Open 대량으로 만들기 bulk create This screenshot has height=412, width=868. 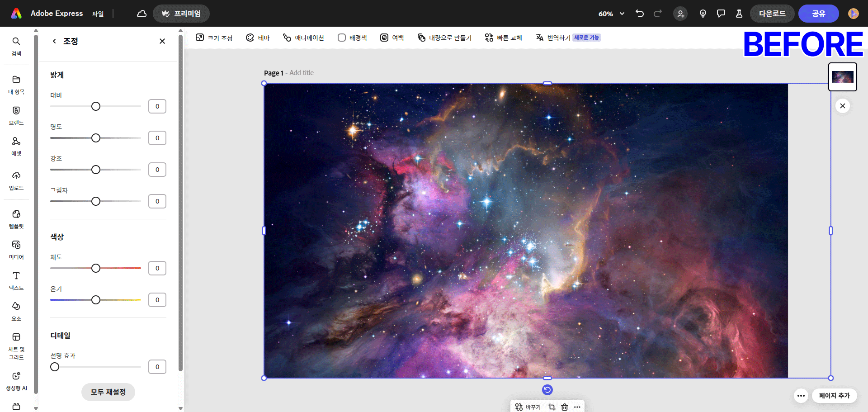(444, 38)
